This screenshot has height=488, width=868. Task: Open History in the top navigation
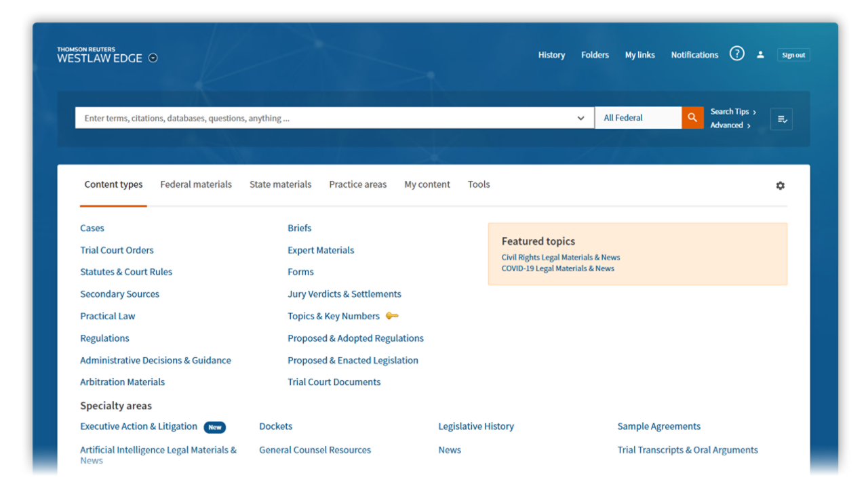tap(551, 55)
